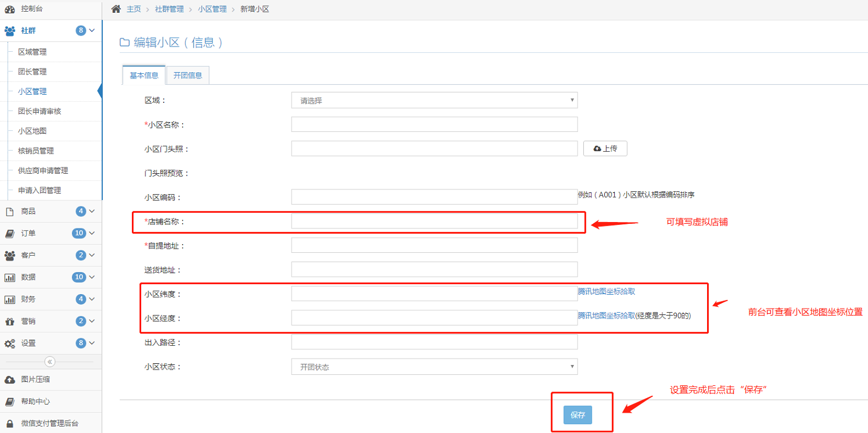Open 供应商申请管理 in the sidebar
The width and height of the screenshot is (868, 433).
[x=43, y=170]
